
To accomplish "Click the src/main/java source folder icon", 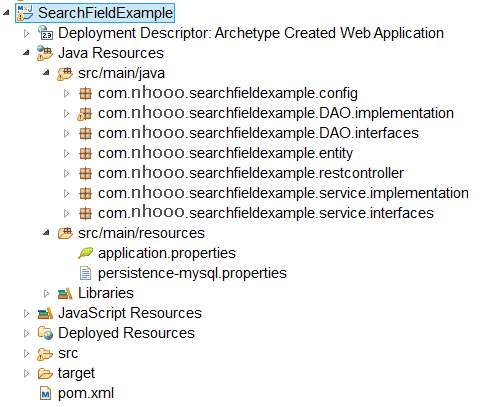I will click(x=65, y=73).
